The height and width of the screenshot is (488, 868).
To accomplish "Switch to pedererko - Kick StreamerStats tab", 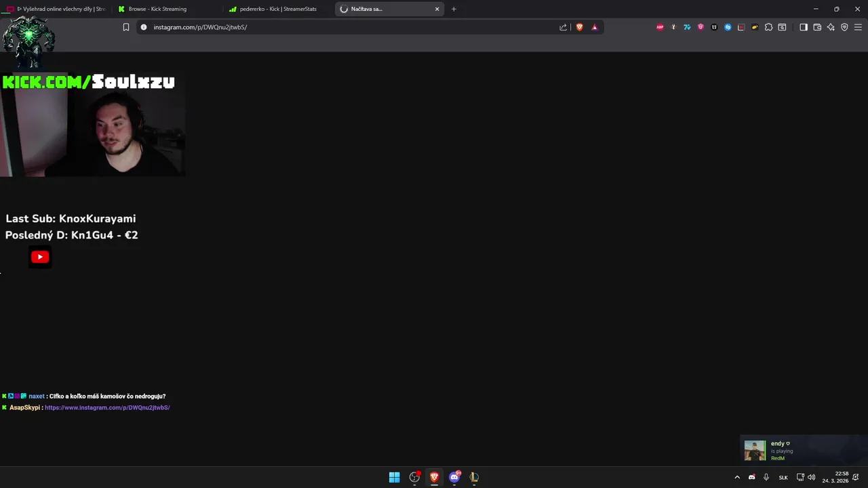I will 278,9.
